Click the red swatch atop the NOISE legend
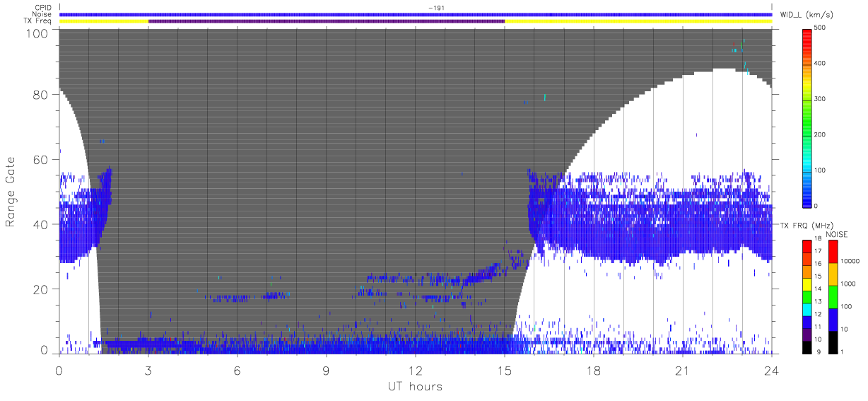This screenshot has height=401, width=868. coord(833,251)
